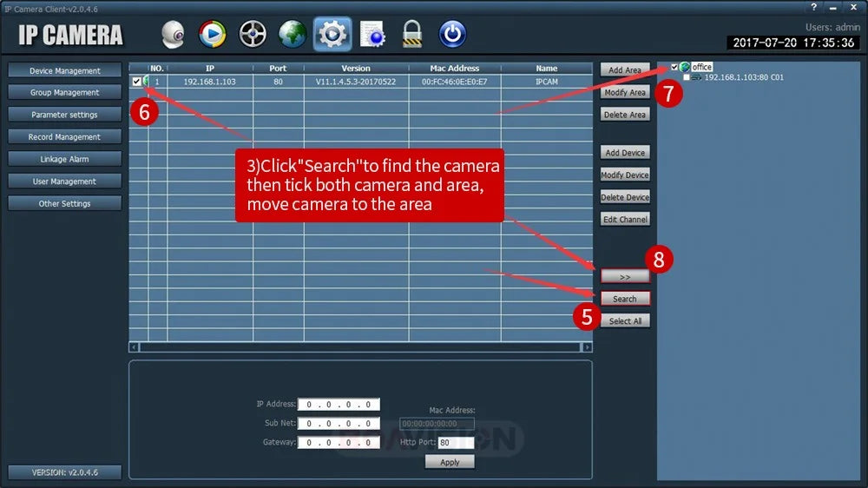Click the IP column header
868x488 pixels.
click(x=210, y=68)
